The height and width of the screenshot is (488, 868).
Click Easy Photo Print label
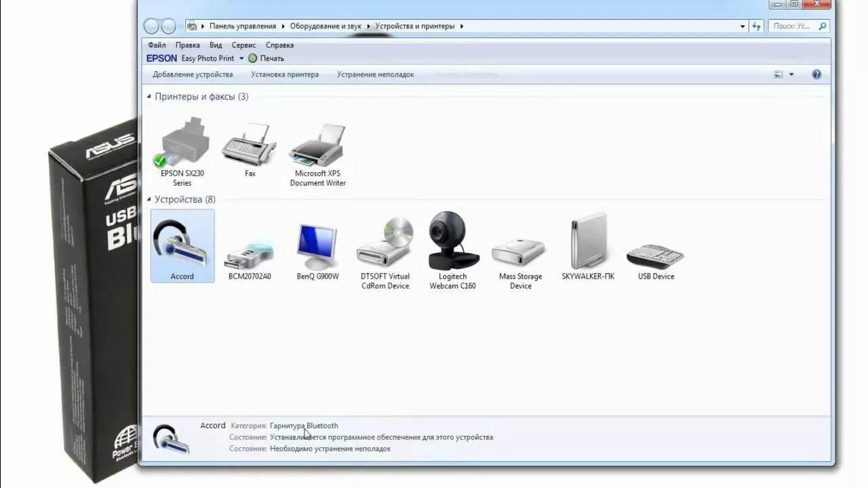coord(208,58)
